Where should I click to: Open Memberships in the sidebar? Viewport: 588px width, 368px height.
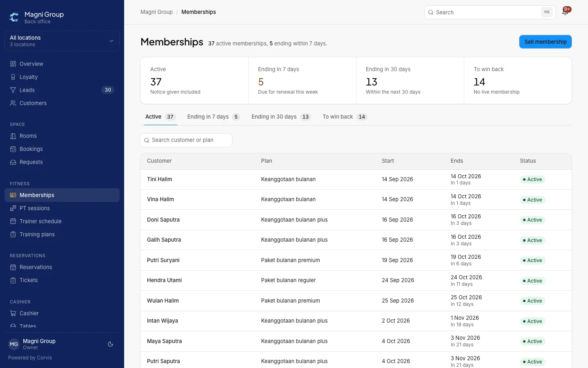pyautogui.click(x=62, y=195)
